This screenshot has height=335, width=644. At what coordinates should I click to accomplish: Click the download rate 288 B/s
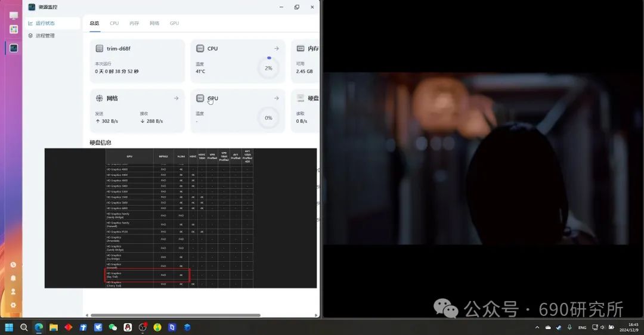tap(151, 121)
